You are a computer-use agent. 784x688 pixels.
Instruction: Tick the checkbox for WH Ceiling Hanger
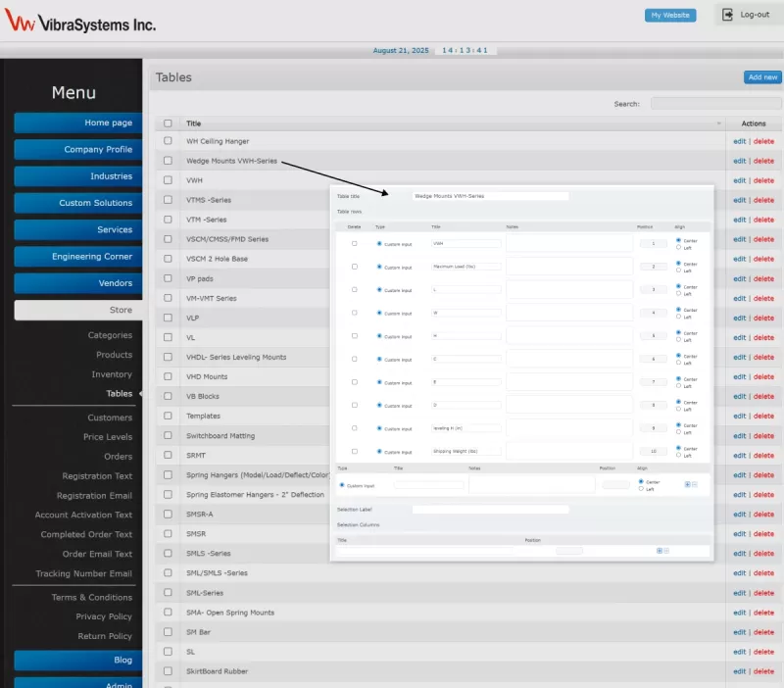click(168, 141)
